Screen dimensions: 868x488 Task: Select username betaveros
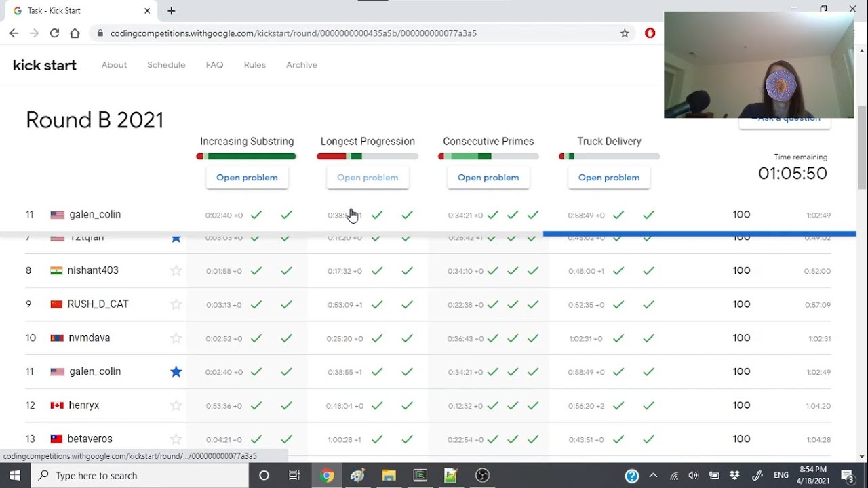tap(90, 439)
